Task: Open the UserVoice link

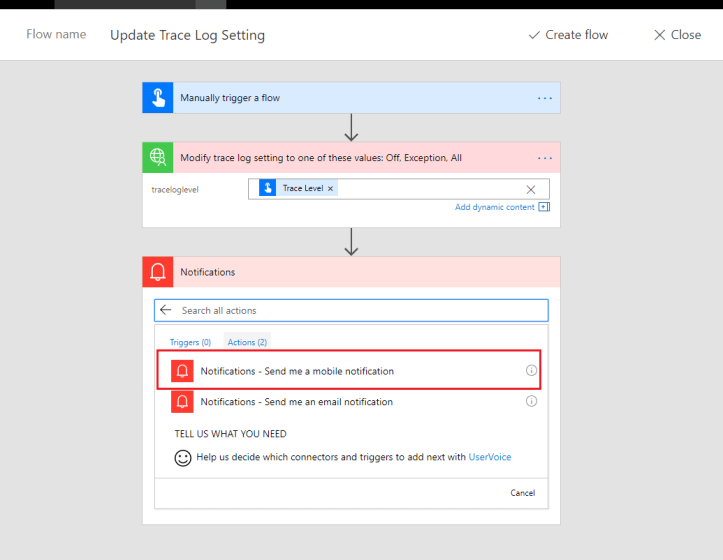Action: point(490,457)
